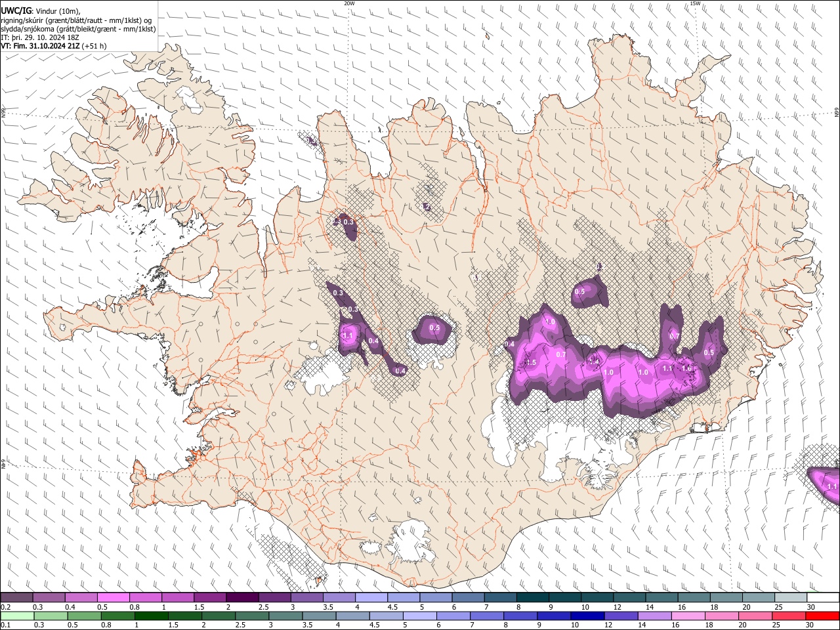Image resolution: width=840 pixels, height=630 pixels.
Task: Click the upper legend label '0.2'
Action: point(5,607)
